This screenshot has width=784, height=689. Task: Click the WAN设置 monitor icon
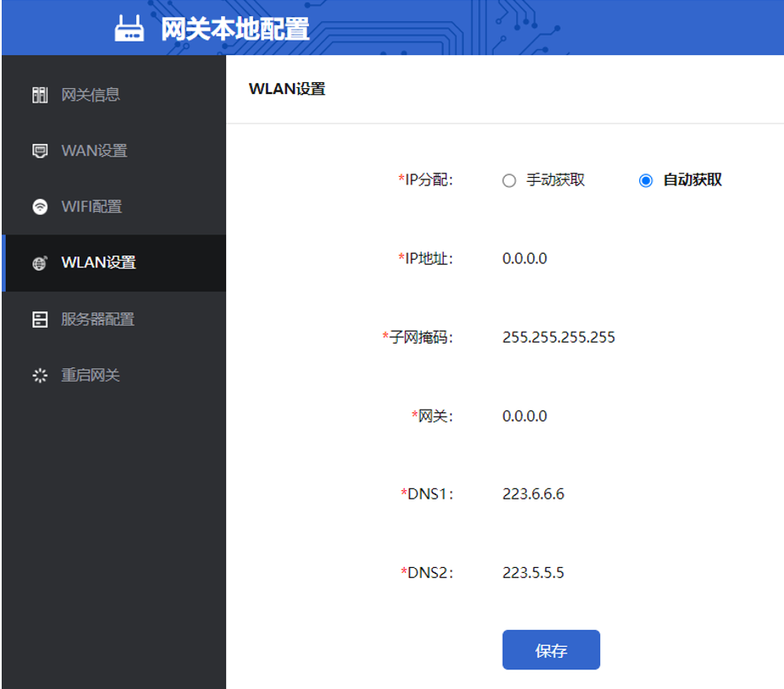(x=40, y=151)
